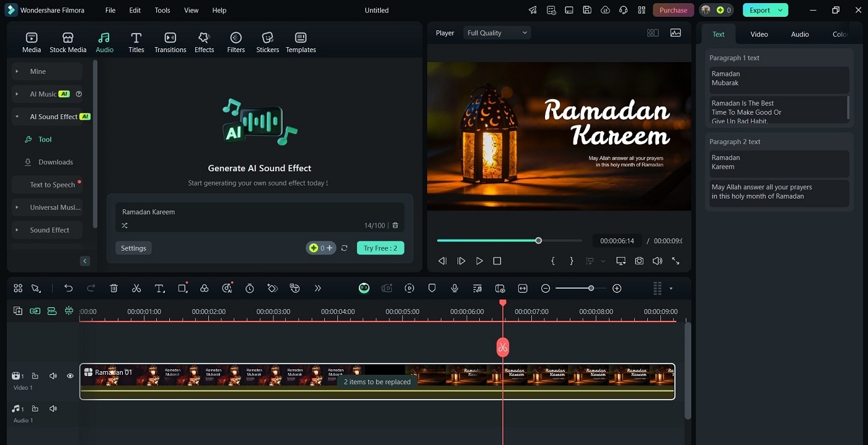Open the AI sound Settings
This screenshot has width=868, height=445.
click(x=133, y=248)
